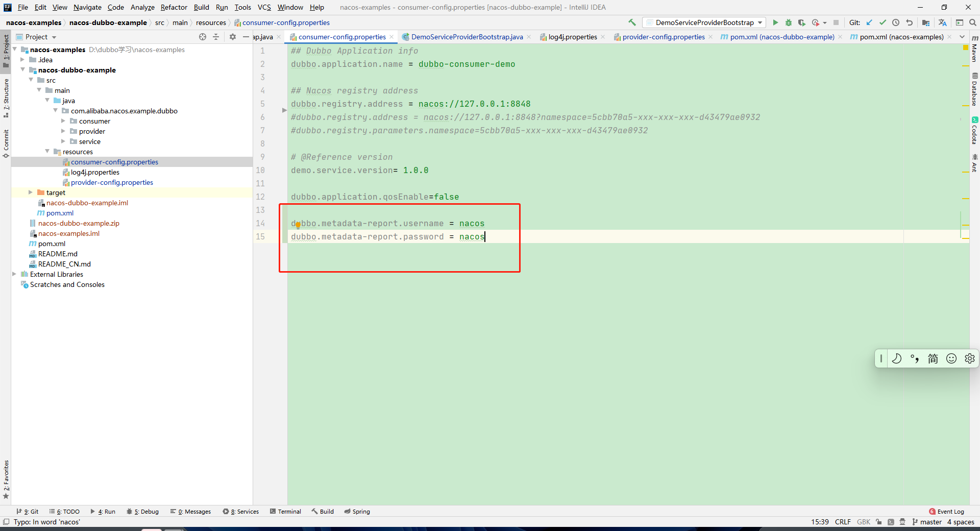Click the inspections hector icon in status bar
The height and width of the screenshot is (531, 980).
902,522
